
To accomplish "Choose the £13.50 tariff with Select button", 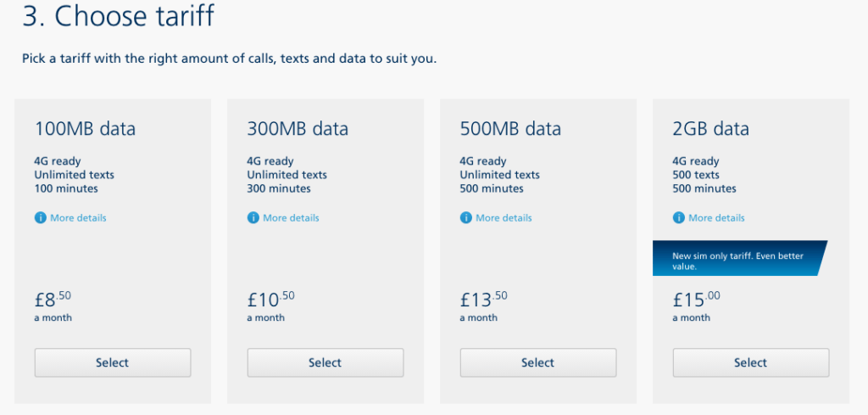I will tap(538, 362).
